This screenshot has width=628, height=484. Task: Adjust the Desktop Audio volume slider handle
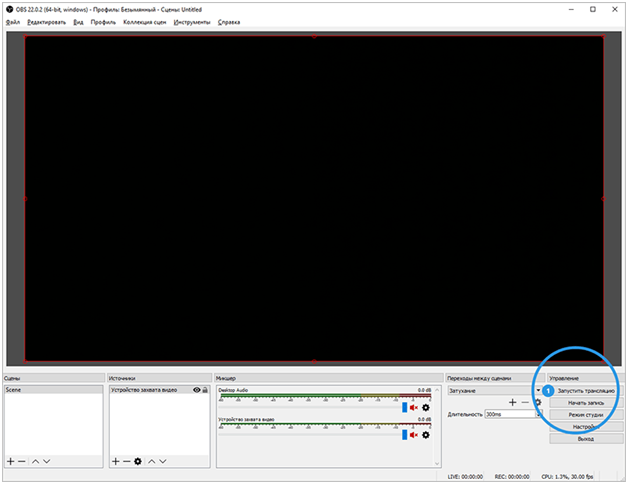pyautogui.click(x=405, y=407)
